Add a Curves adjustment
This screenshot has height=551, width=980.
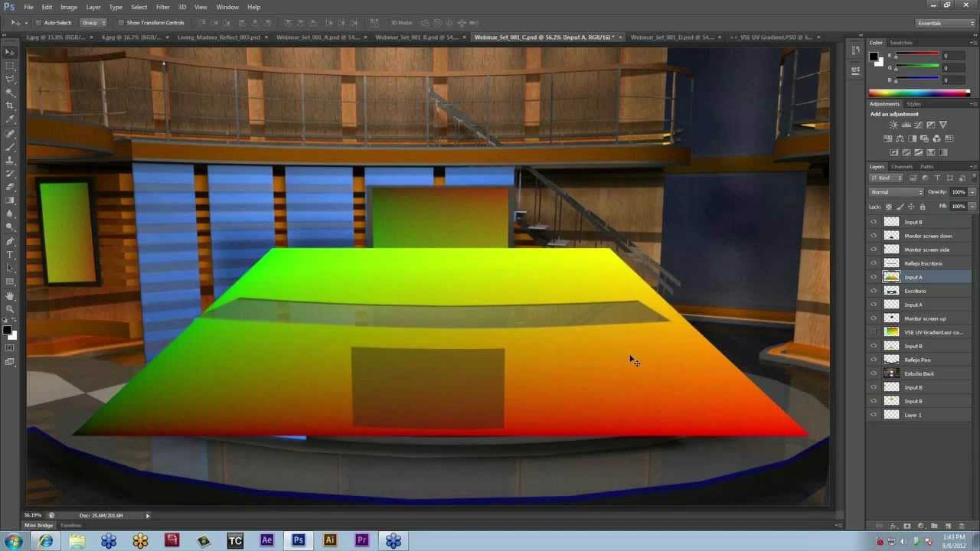point(918,125)
